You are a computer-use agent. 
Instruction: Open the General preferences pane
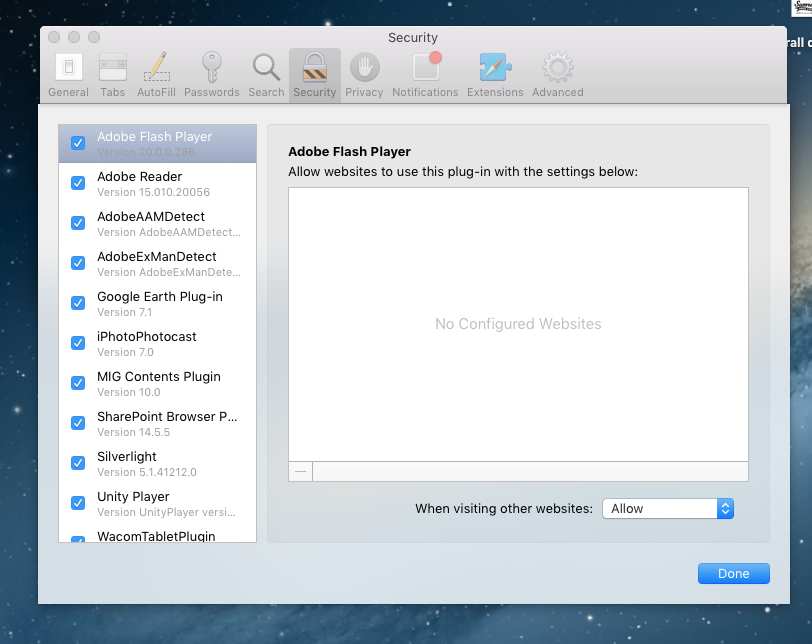coord(68,76)
